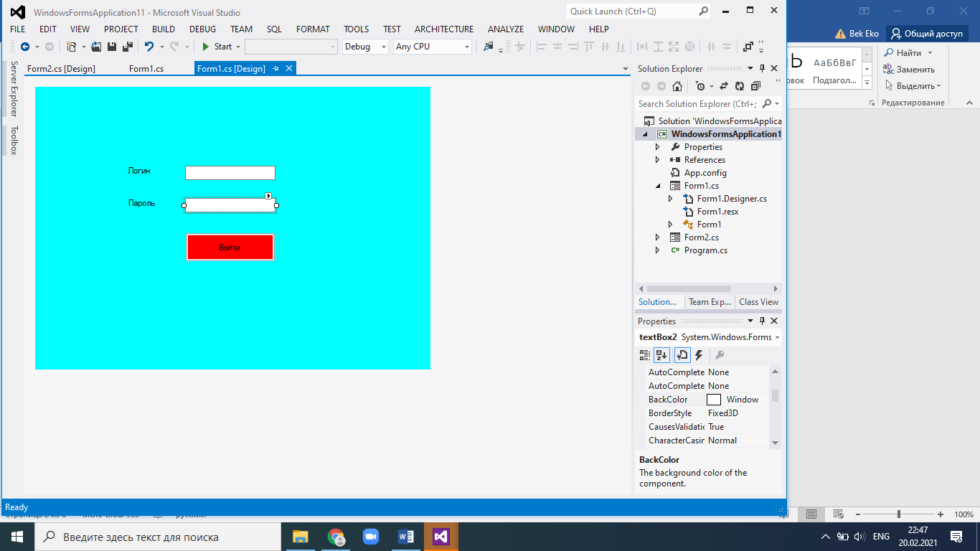Collapse all nodes in Solution Explorer
980x551 pixels.
[755, 86]
